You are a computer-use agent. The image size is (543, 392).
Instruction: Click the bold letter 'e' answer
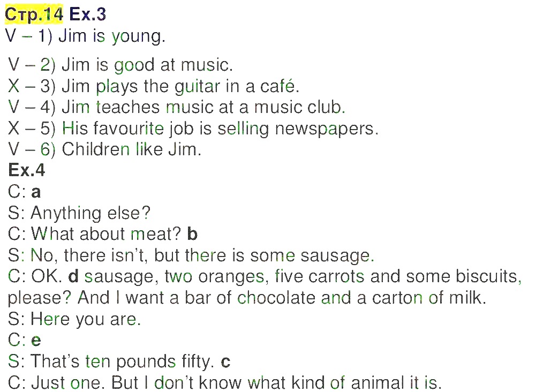pos(36,341)
